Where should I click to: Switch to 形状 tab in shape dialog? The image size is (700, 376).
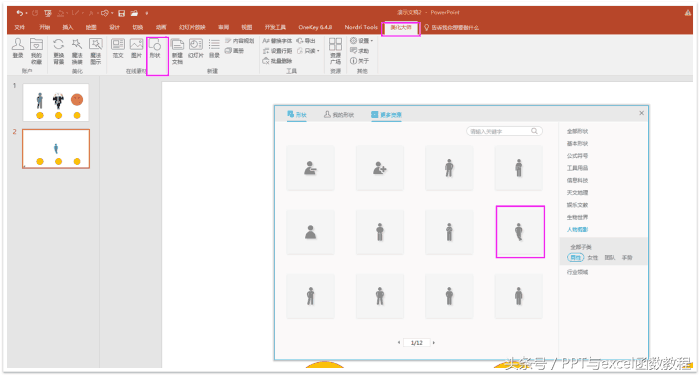pyautogui.click(x=297, y=115)
